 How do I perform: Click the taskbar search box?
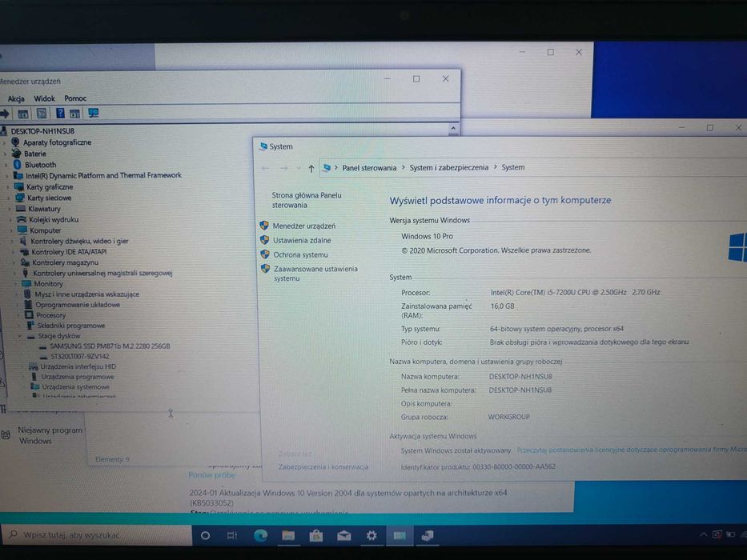pyautogui.click(x=96, y=535)
